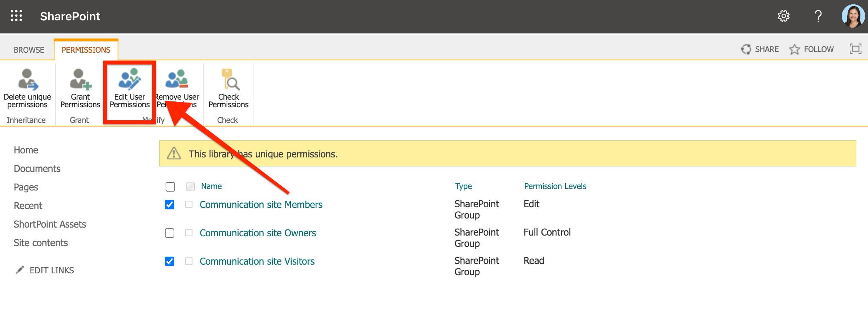Click the small icon beside Name header
The height and width of the screenshot is (309, 868).
[190, 187]
